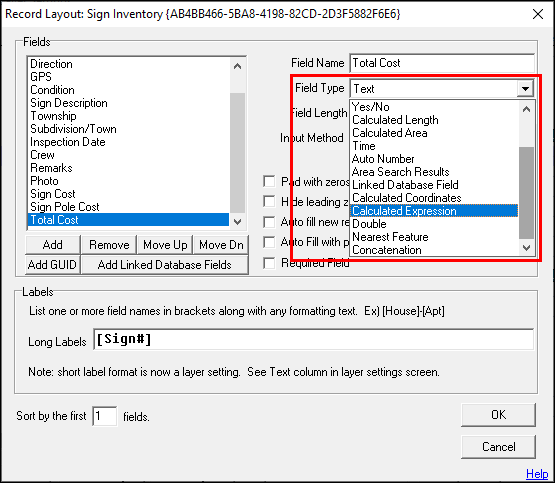Close the Record Layout dialog
555x483 pixels.
[538, 14]
